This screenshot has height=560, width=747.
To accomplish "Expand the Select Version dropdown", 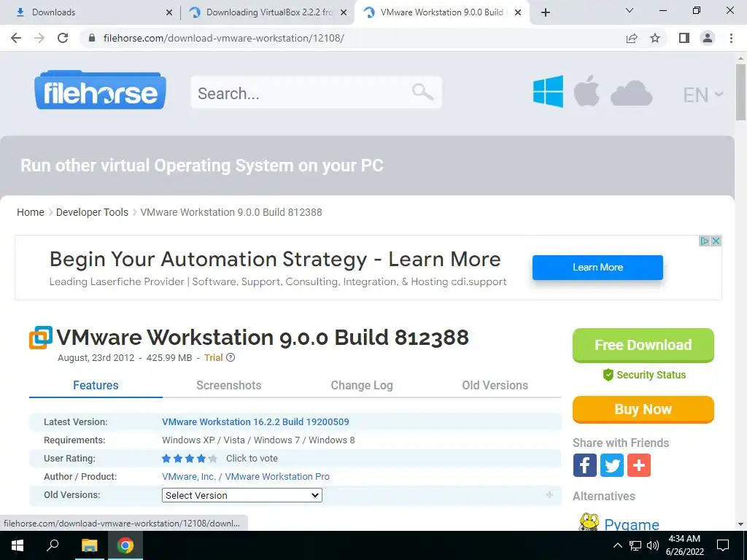I will pyautogui.click(x=242, y=495).
